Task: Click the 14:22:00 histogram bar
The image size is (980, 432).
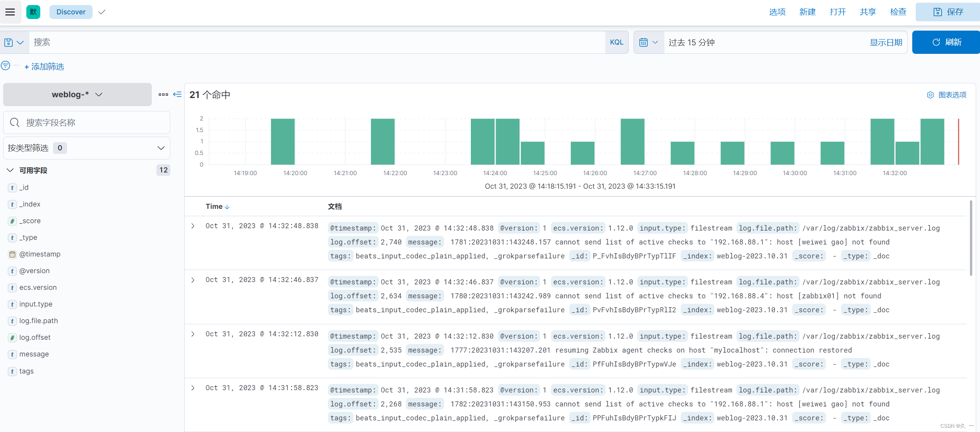Action: coord(383,141)
